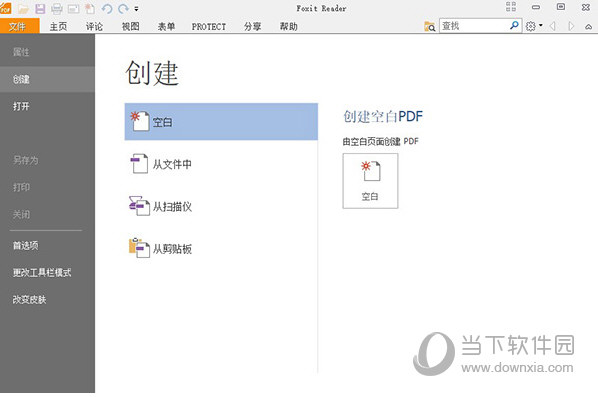This screenshot has width=598, height=397.
Task: Switch to the 主页 home tab
Action: 58,26
